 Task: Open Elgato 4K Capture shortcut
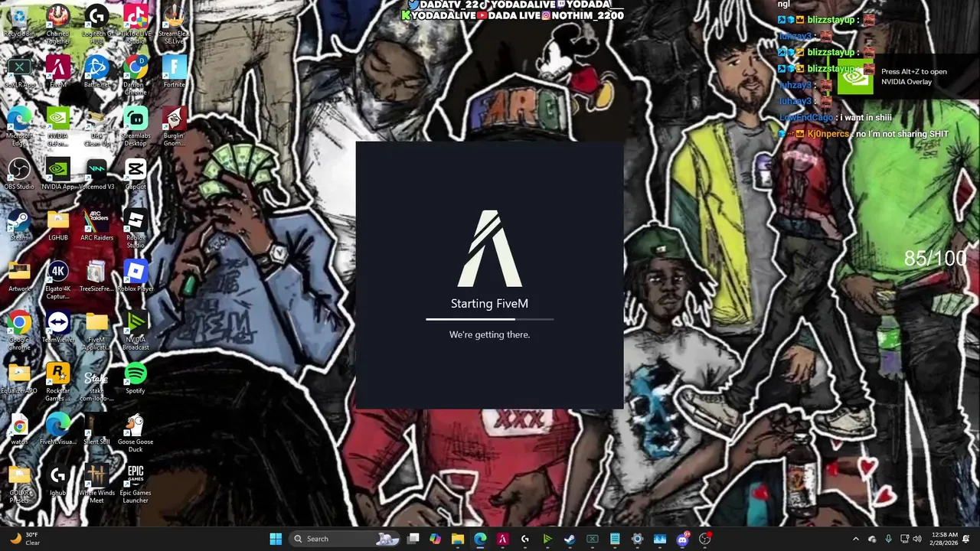click(58, 279)
